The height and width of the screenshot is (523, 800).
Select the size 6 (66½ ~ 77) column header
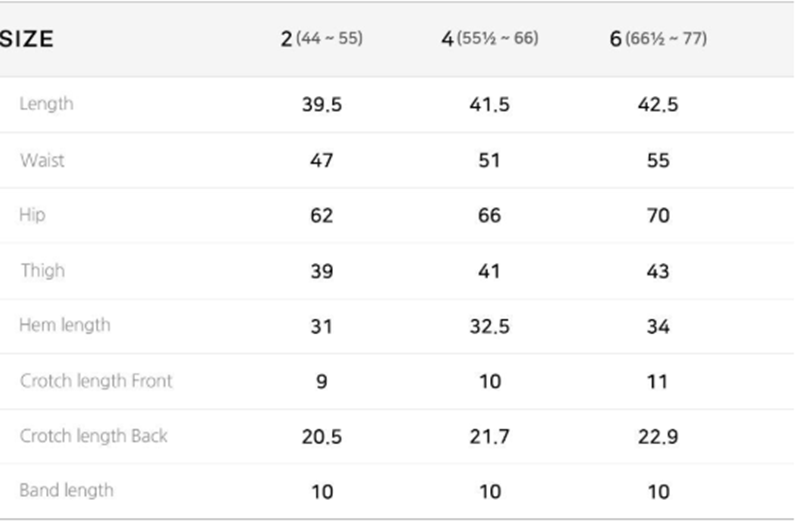(x=657, y=40)
